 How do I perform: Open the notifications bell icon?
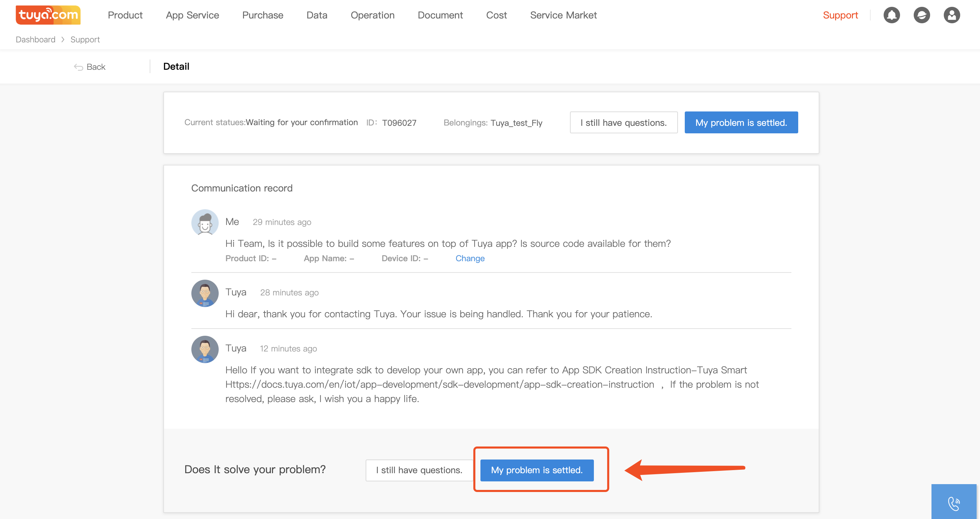click(891, 15)
